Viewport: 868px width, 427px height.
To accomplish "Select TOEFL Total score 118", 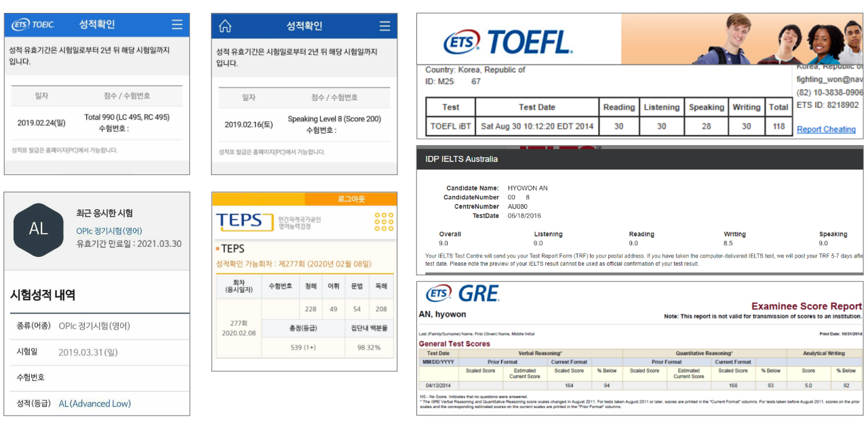I will (778, 126).
